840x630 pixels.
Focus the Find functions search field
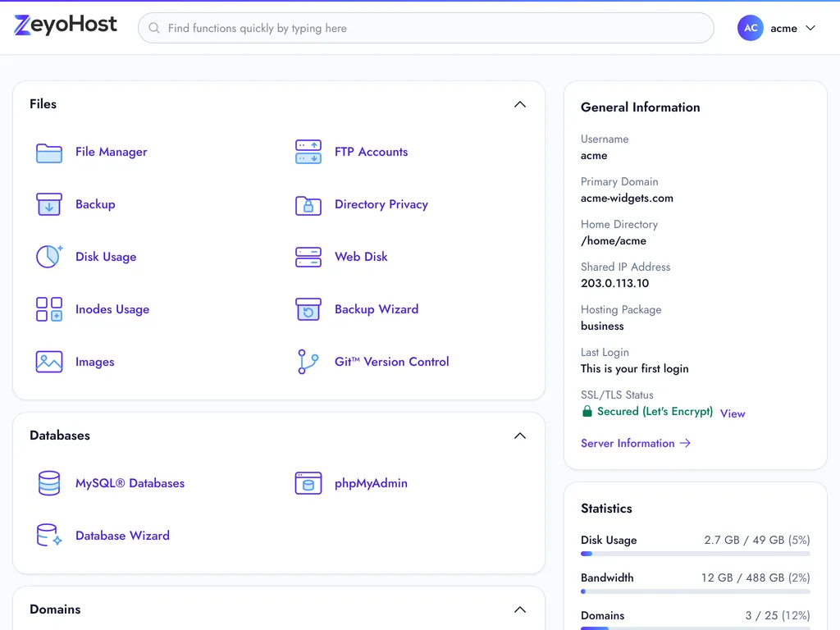[x=426, y=28]
